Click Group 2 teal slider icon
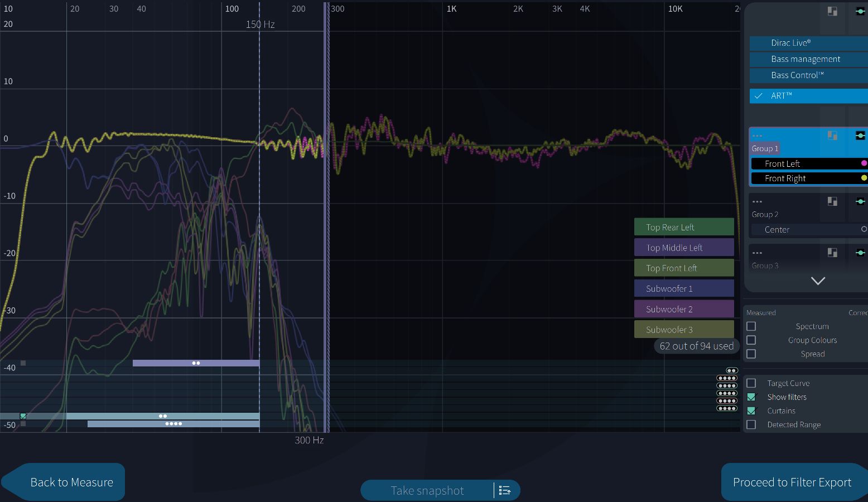Image resolution: width=868 pixels, height=502 pixels. (x=860, y=201)
